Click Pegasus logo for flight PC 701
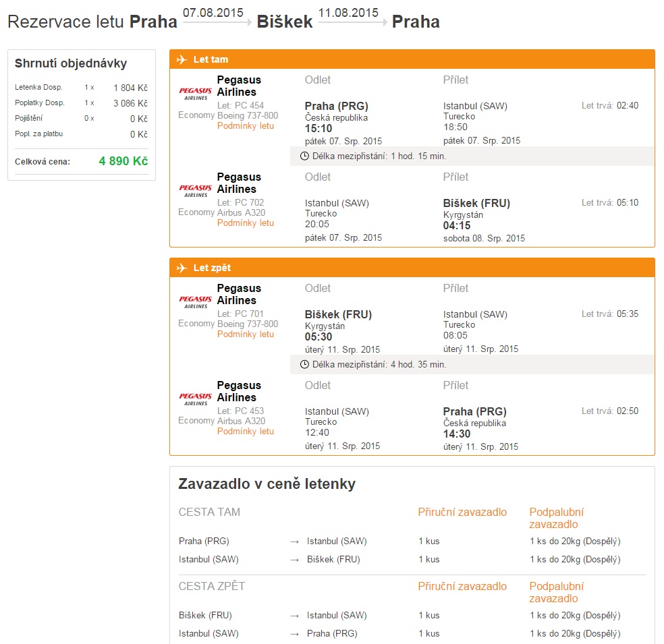Viewport: 664px width, 644px height. coord(195,301)
